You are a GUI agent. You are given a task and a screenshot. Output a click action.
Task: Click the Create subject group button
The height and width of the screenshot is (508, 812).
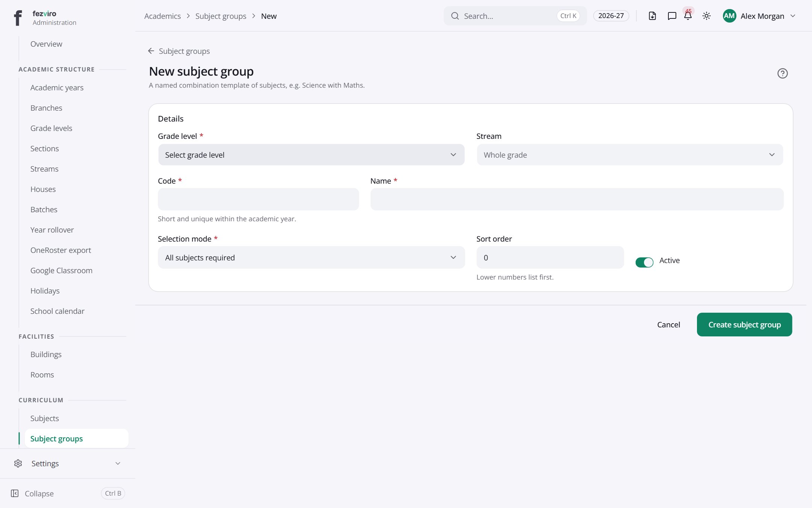coord(744,324)
